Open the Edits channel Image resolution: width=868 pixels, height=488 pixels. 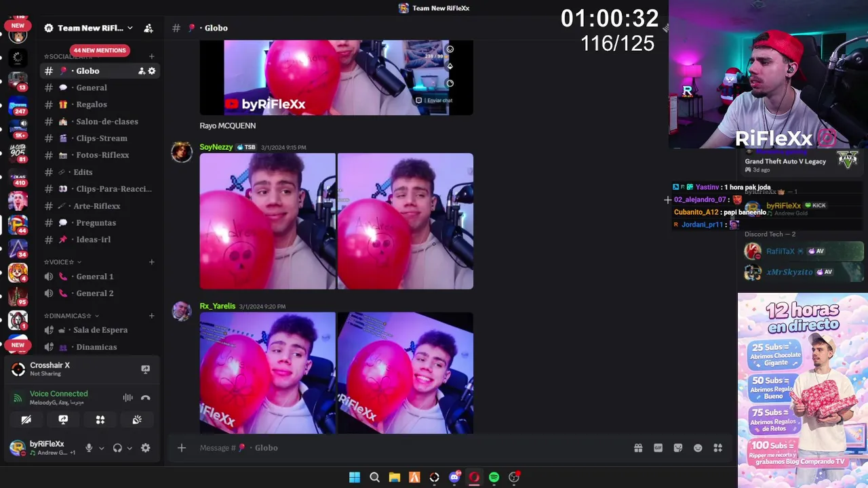100,172
